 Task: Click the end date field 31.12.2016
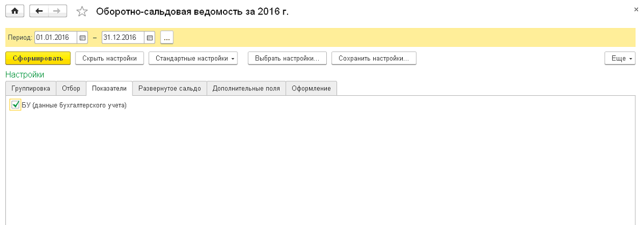coord(123,37)
